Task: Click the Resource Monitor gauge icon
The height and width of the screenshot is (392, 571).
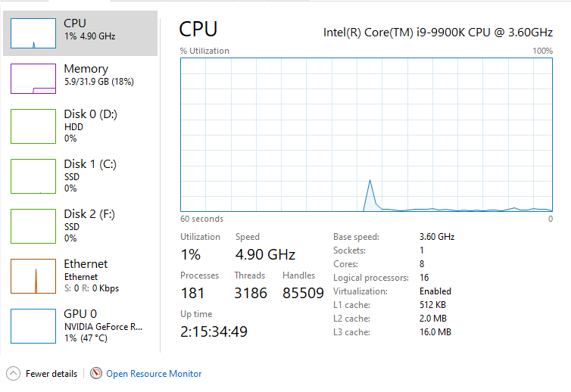Action: click(95, 373)
